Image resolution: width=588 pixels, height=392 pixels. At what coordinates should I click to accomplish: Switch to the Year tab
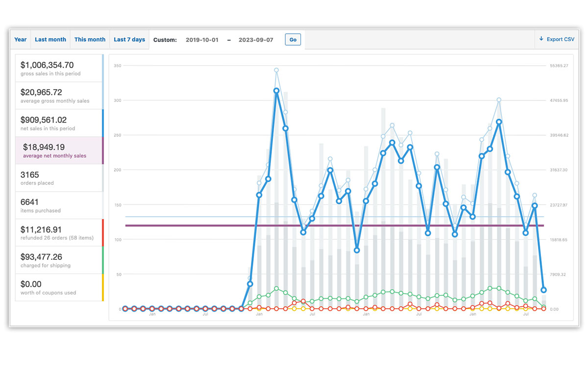coord(21,40)
